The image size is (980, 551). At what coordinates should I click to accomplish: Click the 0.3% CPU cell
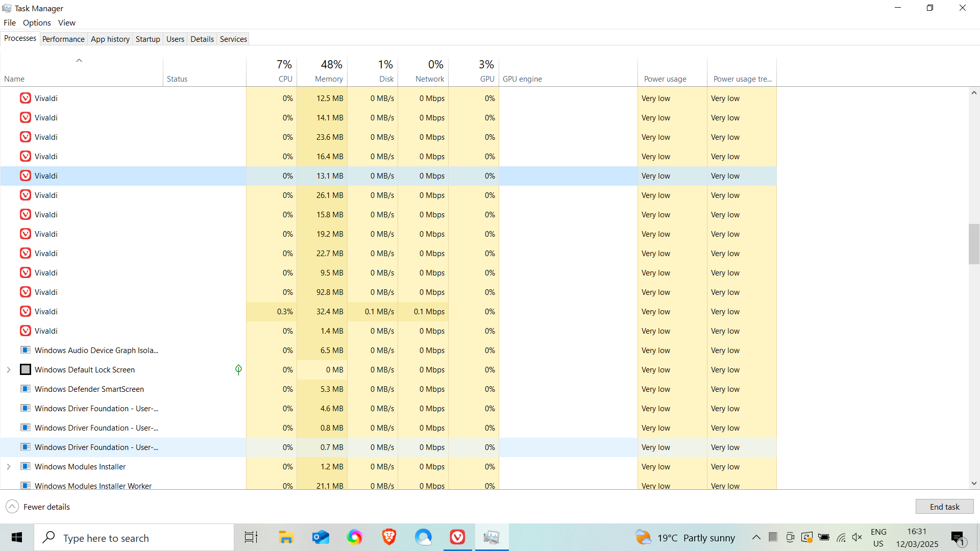point(272,311)
